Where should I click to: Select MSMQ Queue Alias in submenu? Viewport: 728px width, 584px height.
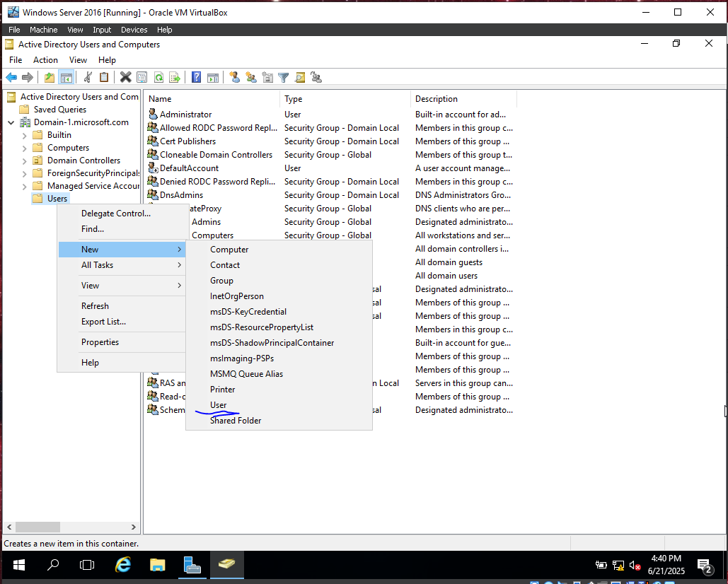click(279, 374)
